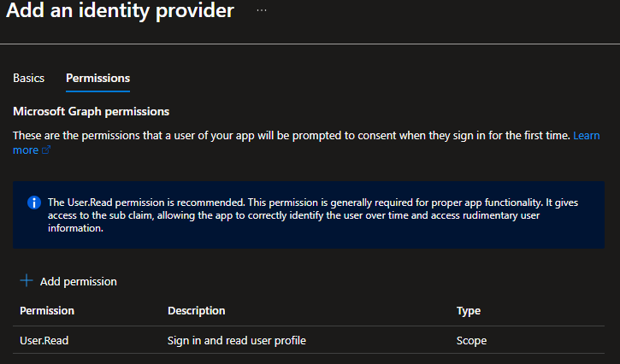
Task: Click the Microsoft Graph permissions heading
Action: tap(91, 111)
